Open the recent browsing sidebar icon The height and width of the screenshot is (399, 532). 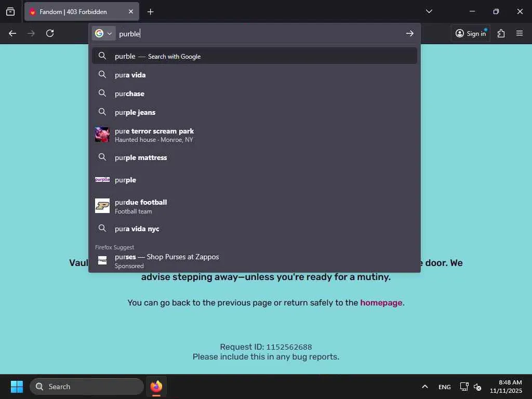coord(10,11)
